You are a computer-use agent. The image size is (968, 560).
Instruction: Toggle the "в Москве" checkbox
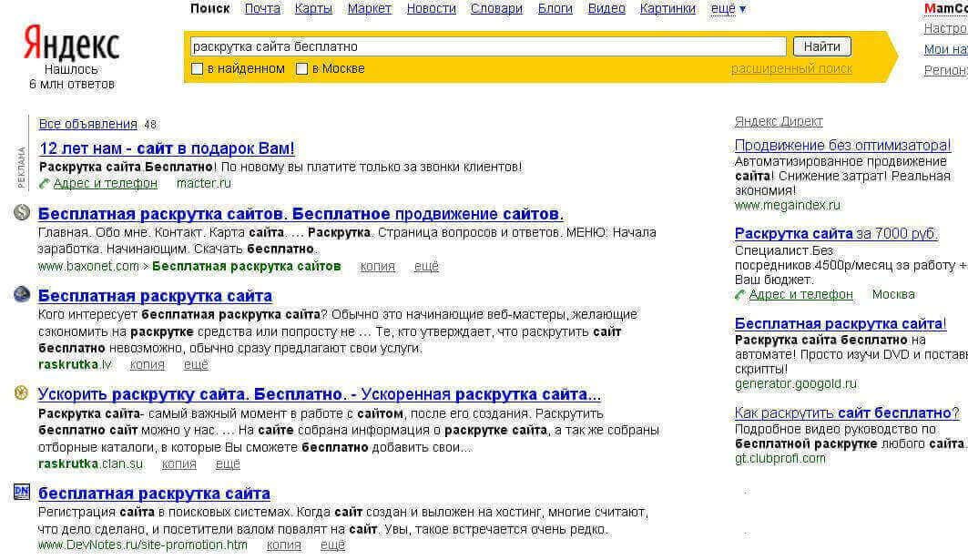pyautogui.click(x=302, y=69)
